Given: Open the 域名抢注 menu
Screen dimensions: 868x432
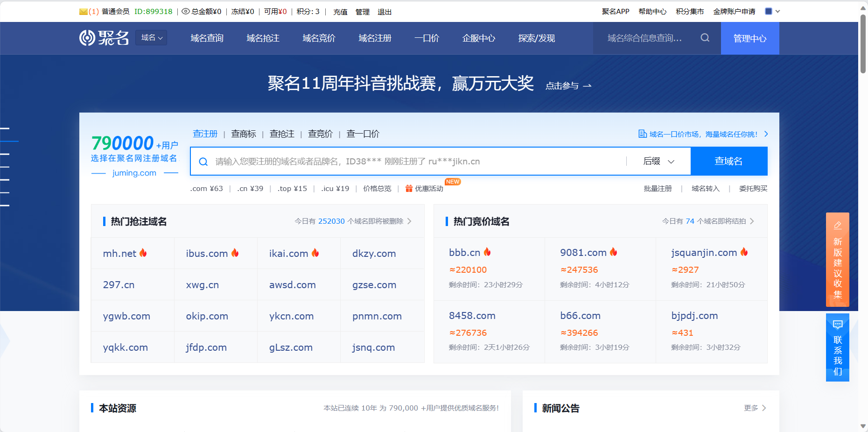Looking at the screenshot, I should tap(263, 38).
